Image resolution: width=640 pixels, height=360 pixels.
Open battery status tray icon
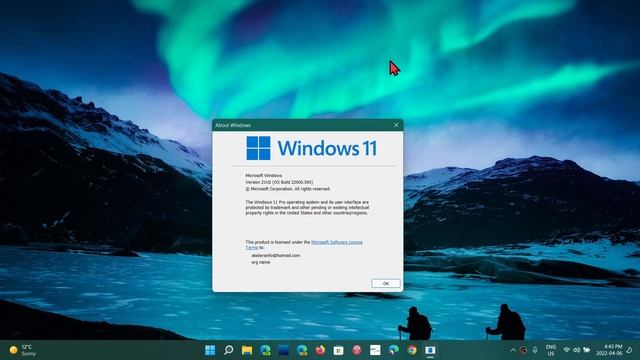click(587, 350)
